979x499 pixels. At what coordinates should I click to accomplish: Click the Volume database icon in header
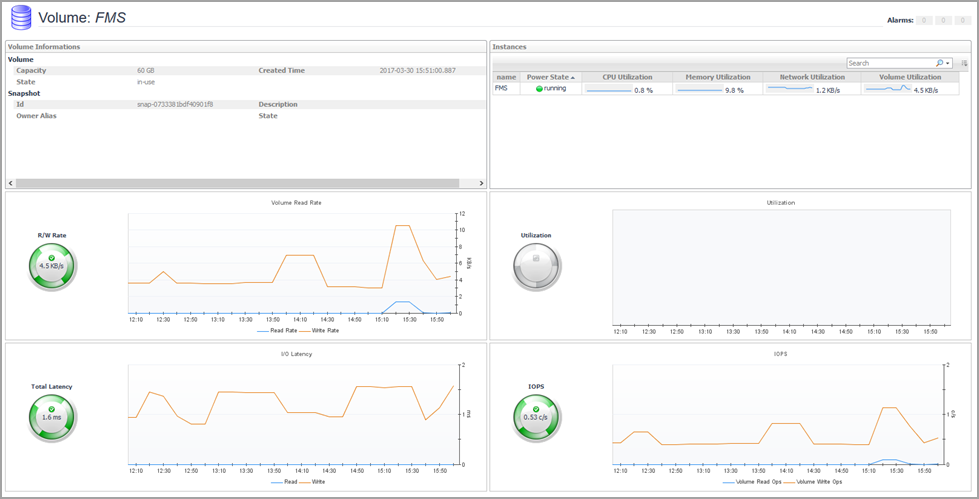coord(20,17)
